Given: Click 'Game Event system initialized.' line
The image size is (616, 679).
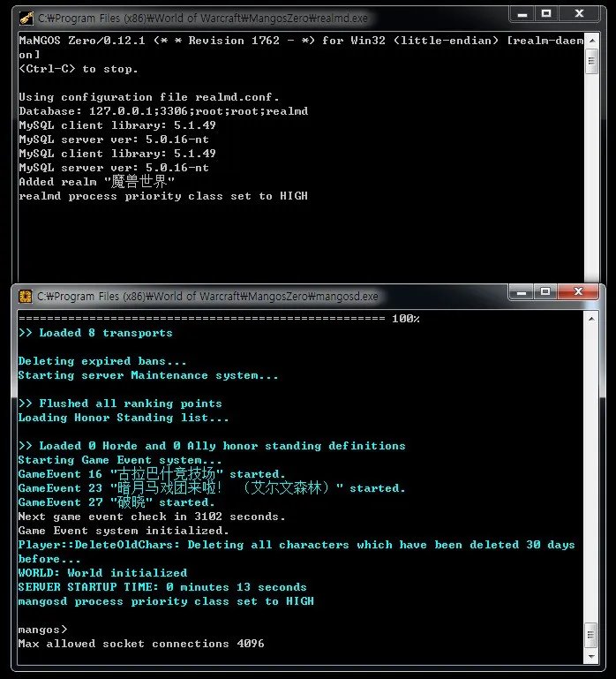Looking at the screenshot, I should (x=124, y=531).
